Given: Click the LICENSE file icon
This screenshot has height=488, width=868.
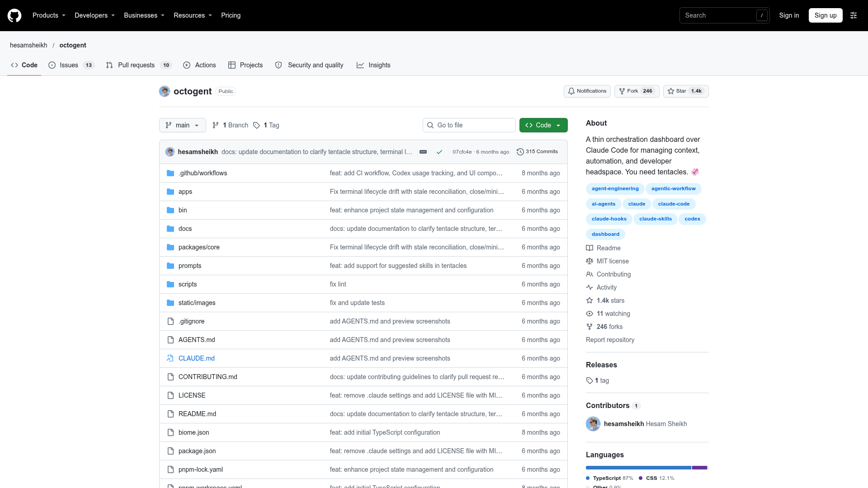Looking at the screenshot, I should coord(170,395).
